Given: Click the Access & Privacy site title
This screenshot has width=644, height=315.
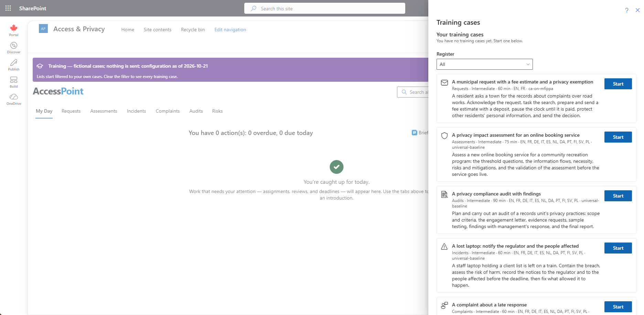Looking at the screenshot, I should [79, 29].
